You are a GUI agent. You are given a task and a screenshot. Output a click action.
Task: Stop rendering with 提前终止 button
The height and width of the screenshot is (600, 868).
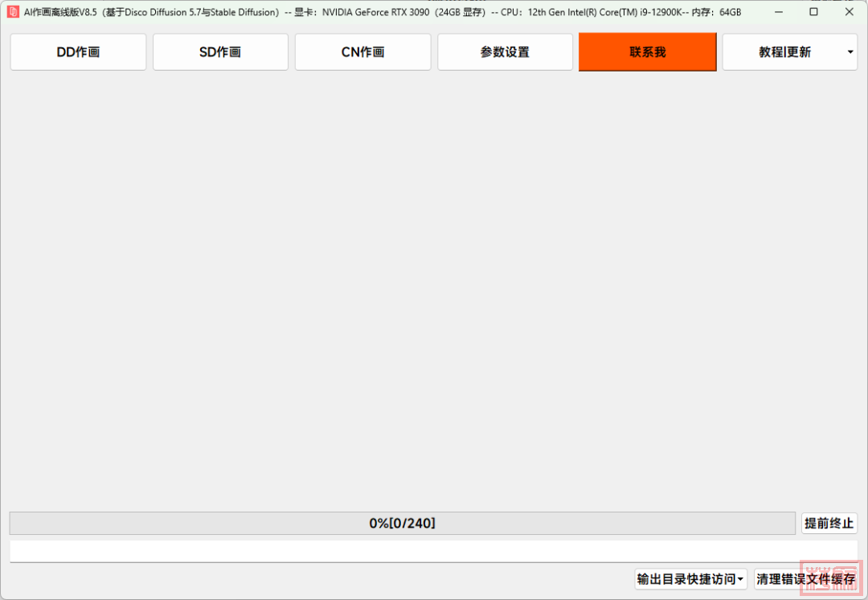pos(829,524)
